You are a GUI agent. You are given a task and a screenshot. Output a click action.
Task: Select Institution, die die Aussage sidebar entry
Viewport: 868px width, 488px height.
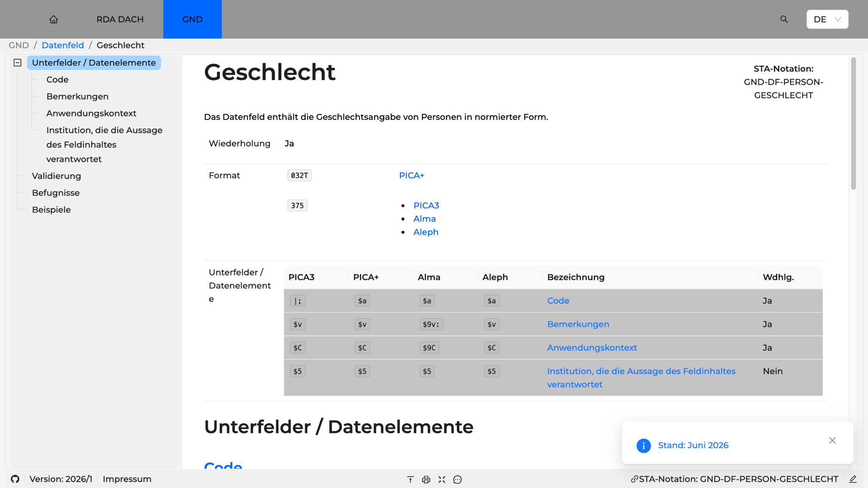104,144
